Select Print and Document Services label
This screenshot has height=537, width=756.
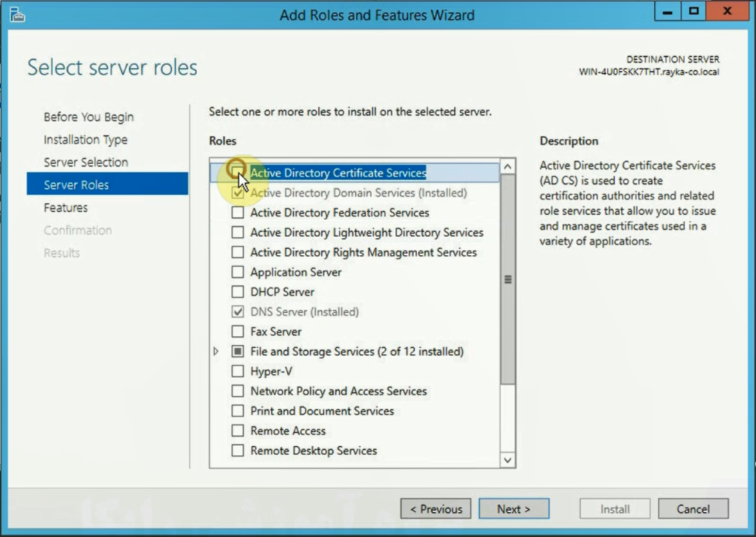click(x=322, y=411)
